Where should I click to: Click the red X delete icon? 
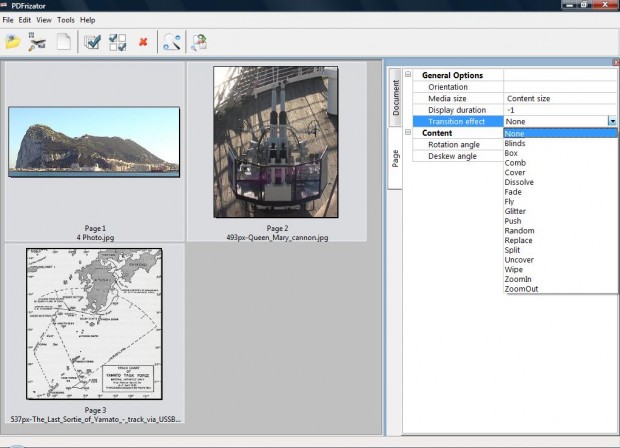(143, 42)
